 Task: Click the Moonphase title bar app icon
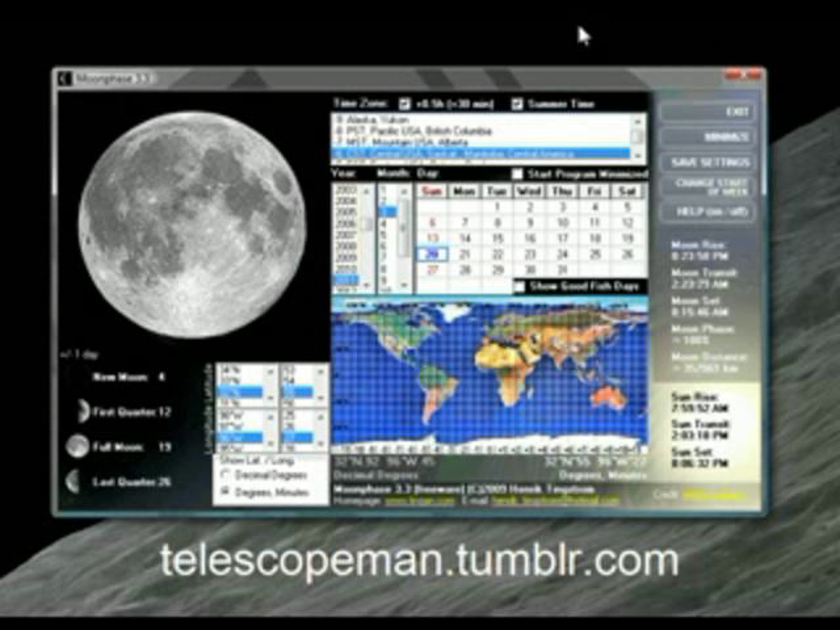[64, 79]
